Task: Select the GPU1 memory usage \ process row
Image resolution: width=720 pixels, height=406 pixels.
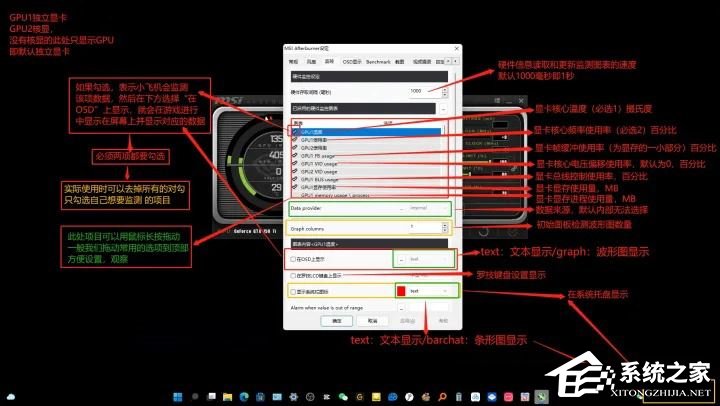Action: (x=367, y=196)
